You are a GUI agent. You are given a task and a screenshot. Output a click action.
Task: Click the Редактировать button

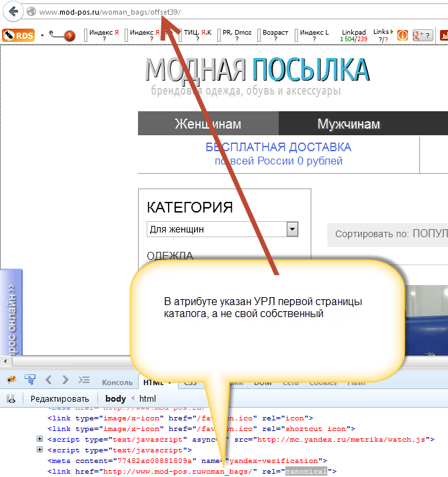59,398
